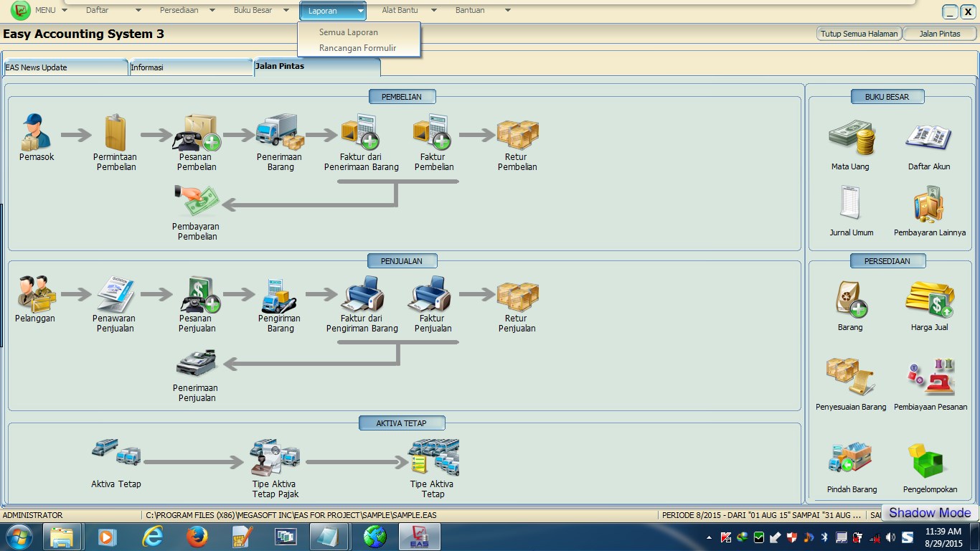Expand the Daftar menu dropdown
Screen dimensions: 980x551
pyautogui.click(x=138, y=11)
